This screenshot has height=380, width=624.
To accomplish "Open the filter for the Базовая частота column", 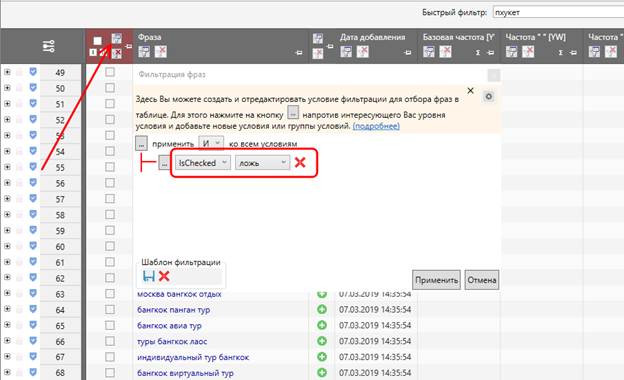I will [429, 51].
